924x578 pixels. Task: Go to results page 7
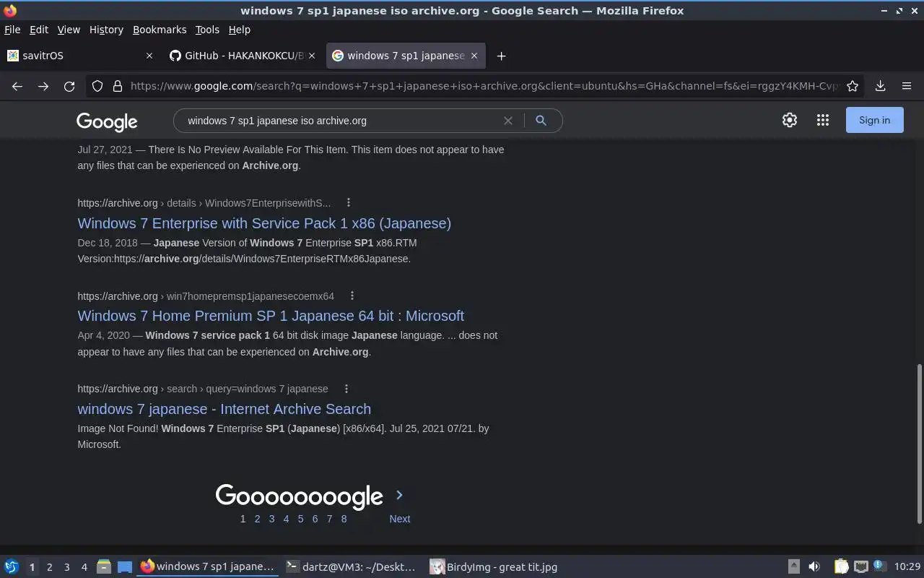(329, 519)
